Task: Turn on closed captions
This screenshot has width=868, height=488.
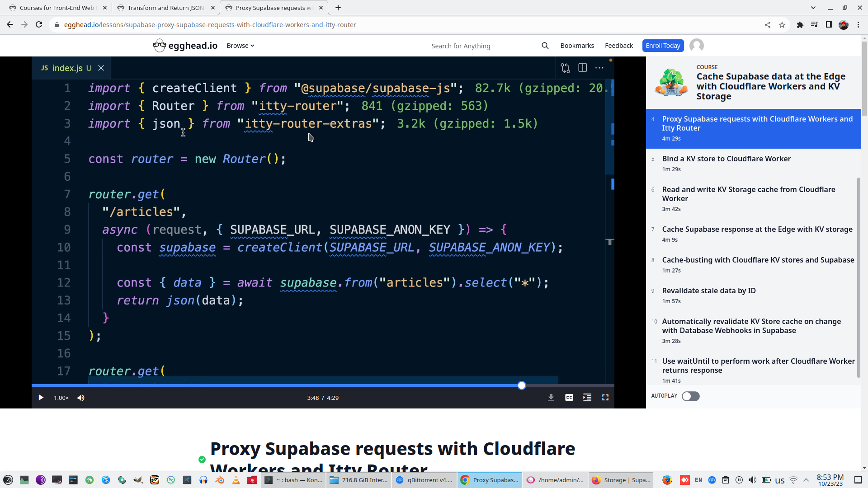Action: (x=569, y=398)
